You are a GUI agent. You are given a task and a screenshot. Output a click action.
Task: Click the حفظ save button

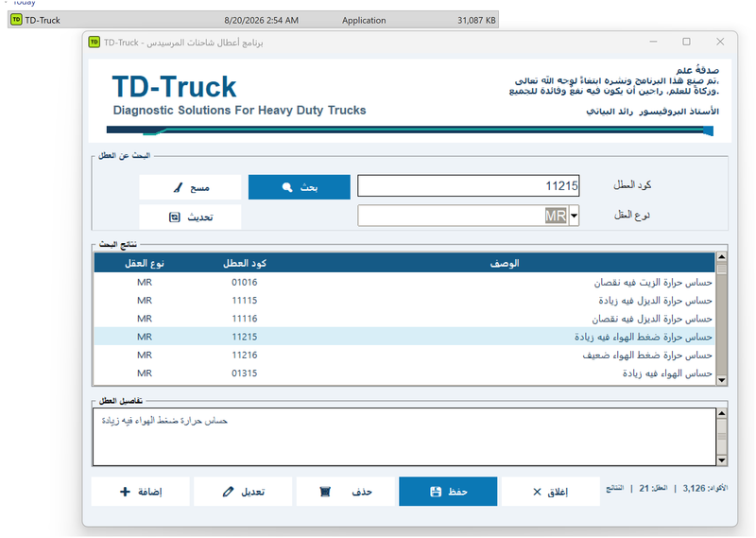[448, 491]
